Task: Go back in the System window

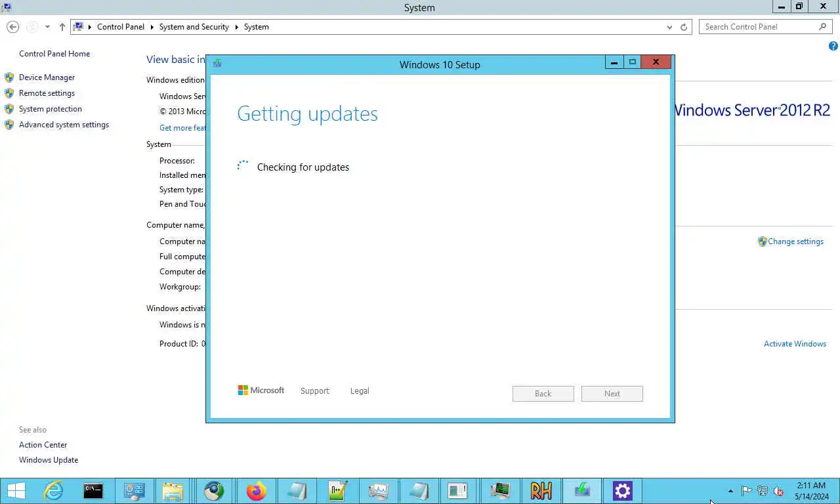Action: coord(12,27)
